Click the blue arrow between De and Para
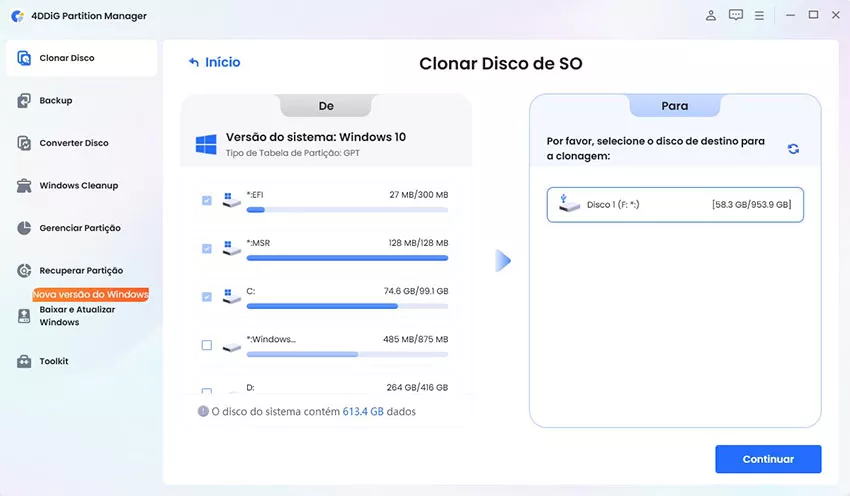The width and height of the screenshot is (850, 496). tap(503, 261)
